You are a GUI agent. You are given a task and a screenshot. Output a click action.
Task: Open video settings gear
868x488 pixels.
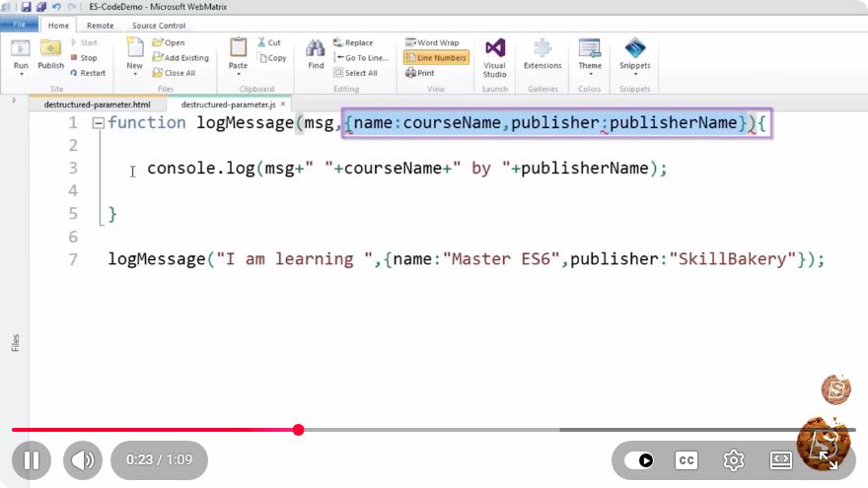pos(734,460)
